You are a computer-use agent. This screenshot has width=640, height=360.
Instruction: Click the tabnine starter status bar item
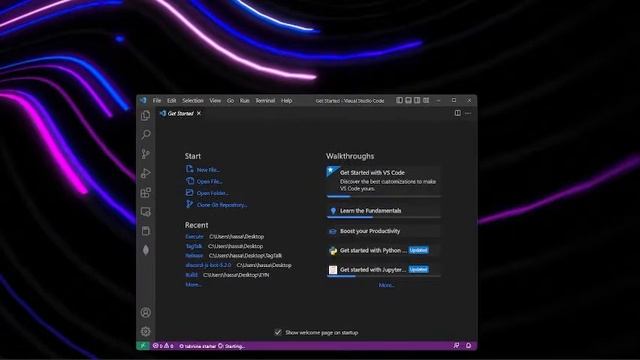click(x=198, y=346)
